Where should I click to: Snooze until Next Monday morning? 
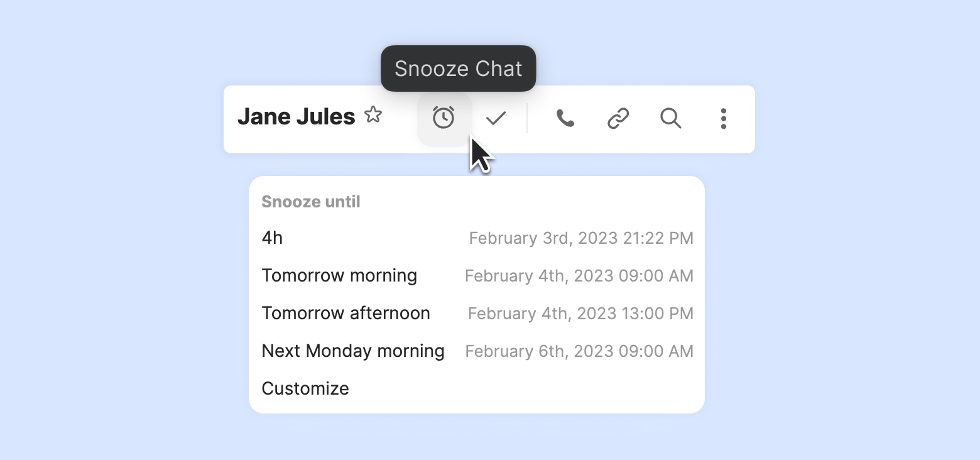tap(353, 351)
